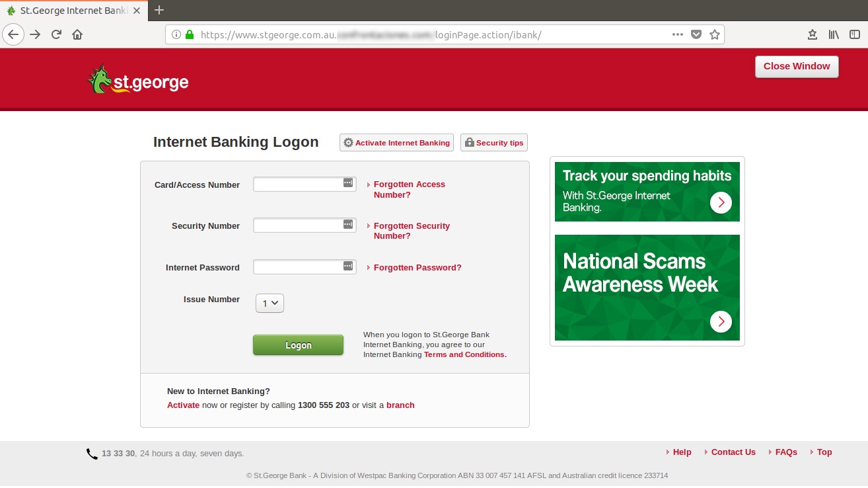
Task: Bookmark this page with the star icon
Action: [715, 34]
